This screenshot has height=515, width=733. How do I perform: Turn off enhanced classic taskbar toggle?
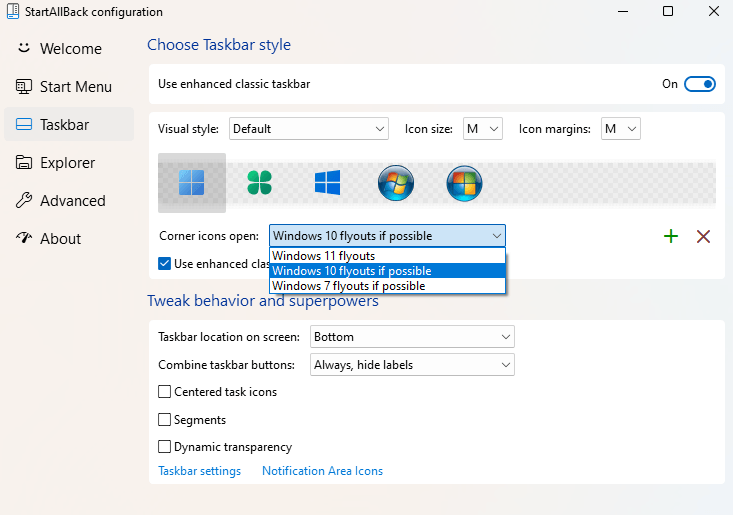coord(700,84)
